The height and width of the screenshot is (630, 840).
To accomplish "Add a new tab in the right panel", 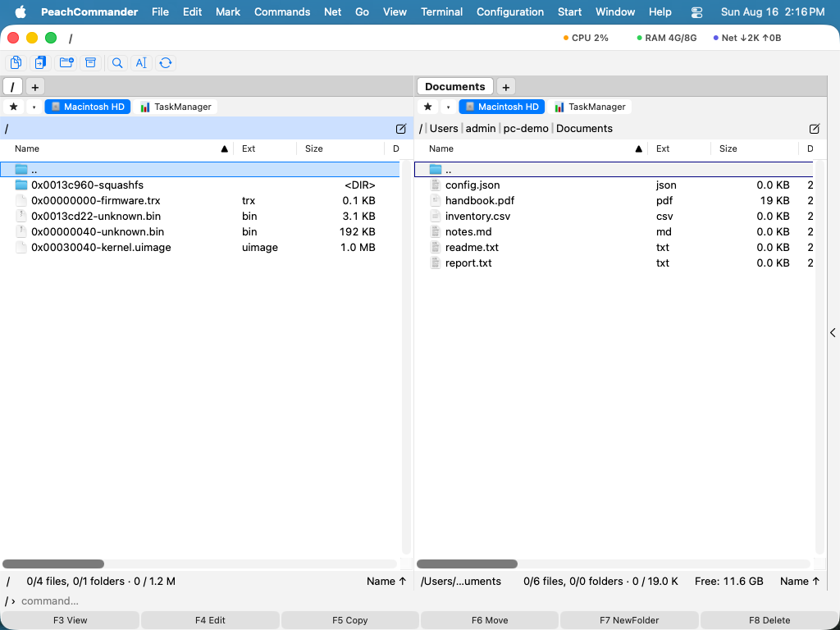I will 505,87.
